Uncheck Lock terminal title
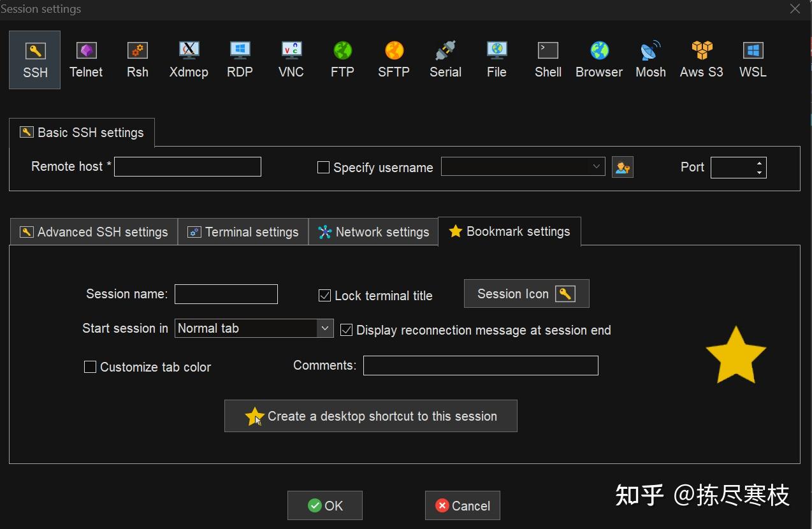 [x=325, y=295]
